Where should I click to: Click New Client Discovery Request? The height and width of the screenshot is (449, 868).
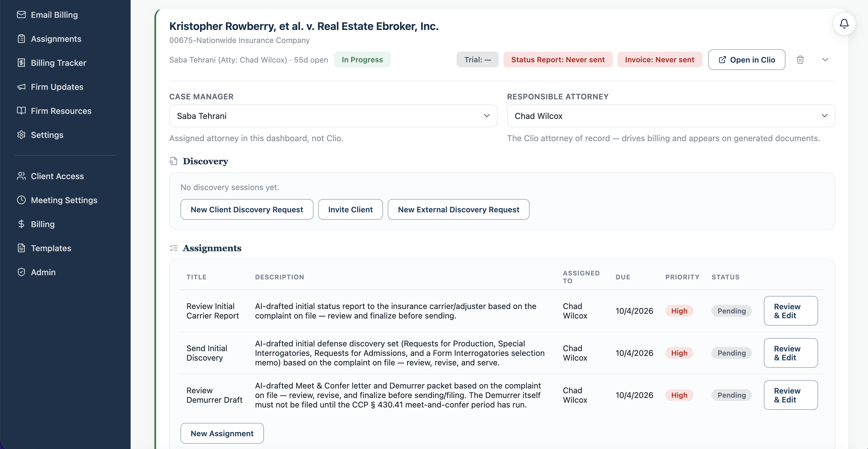(x=247, y=209)
